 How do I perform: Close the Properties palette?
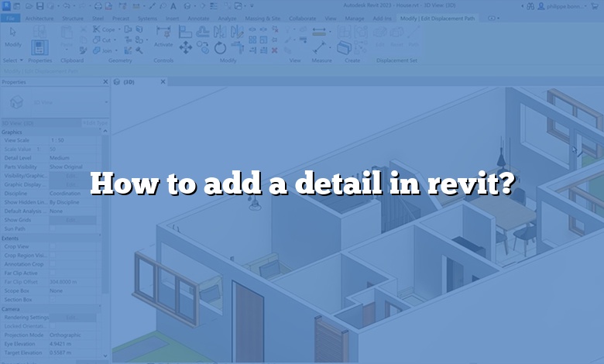105,81
